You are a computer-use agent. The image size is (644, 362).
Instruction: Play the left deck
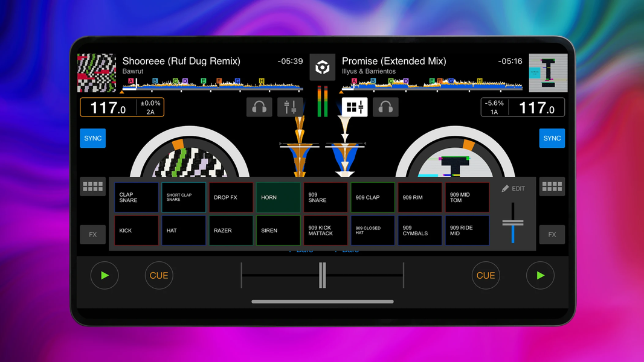pyautogui.click(x=105, y=275)
